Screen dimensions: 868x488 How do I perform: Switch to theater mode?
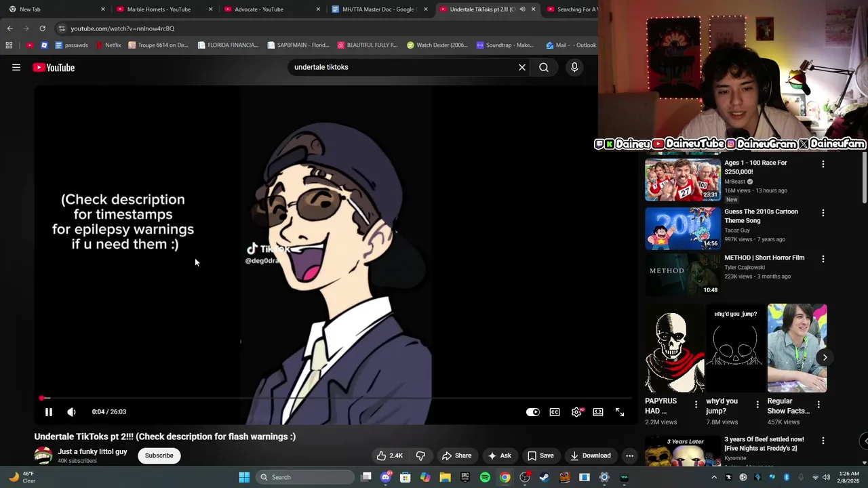pos(598,411)
